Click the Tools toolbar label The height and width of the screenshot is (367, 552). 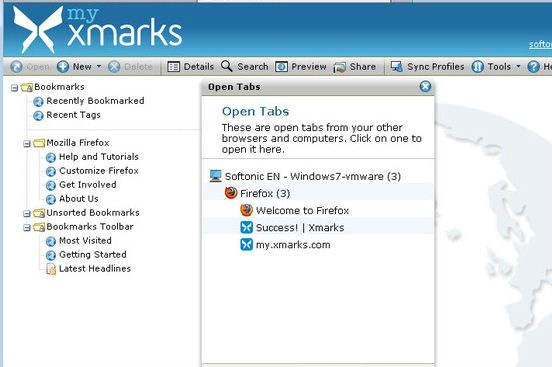tap(499, 67)
